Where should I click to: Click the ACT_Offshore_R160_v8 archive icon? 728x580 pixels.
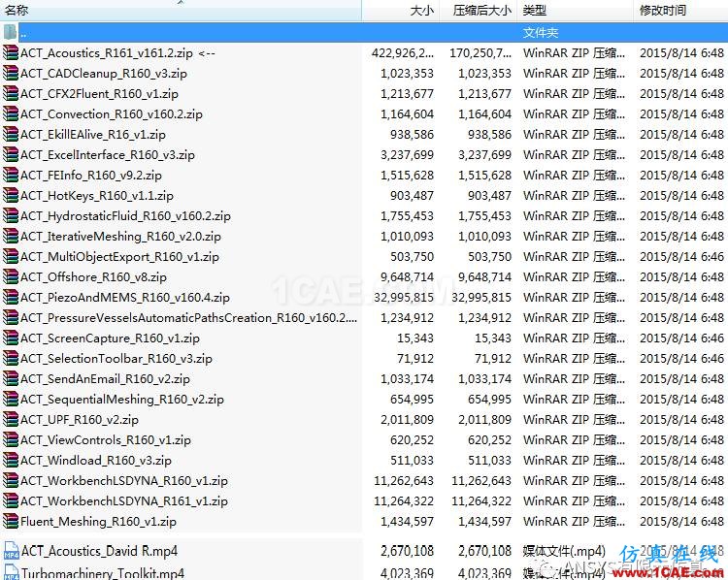11,277
